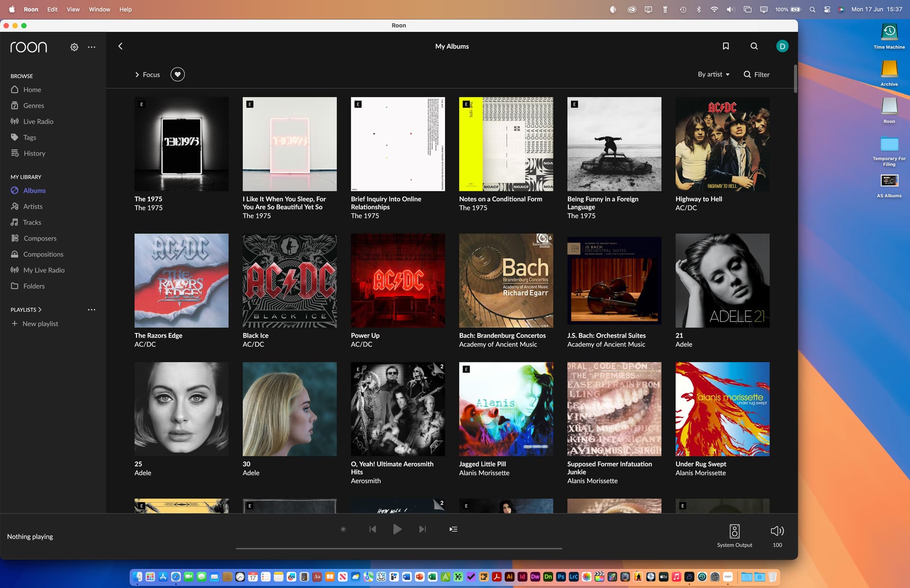Open Finder from the Dock

[x=137, y=577]
